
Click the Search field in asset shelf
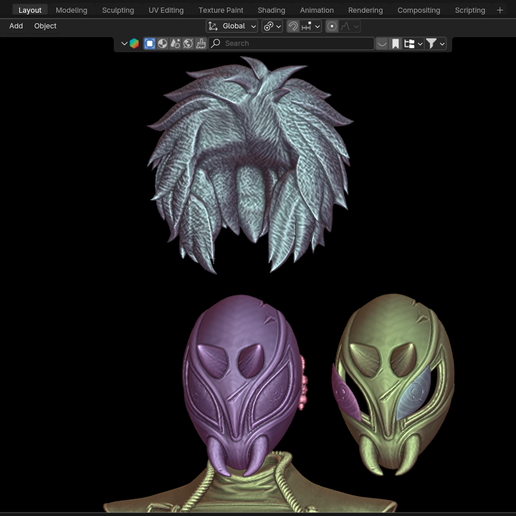pyautogui.click(x=291, y=44)
